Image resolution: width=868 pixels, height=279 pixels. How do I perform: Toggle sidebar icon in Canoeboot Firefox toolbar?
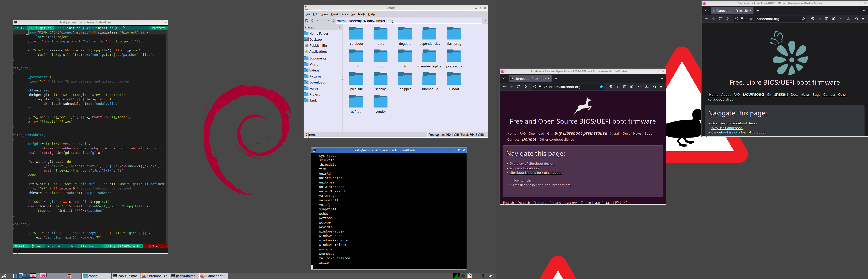[x=827, y=19]
